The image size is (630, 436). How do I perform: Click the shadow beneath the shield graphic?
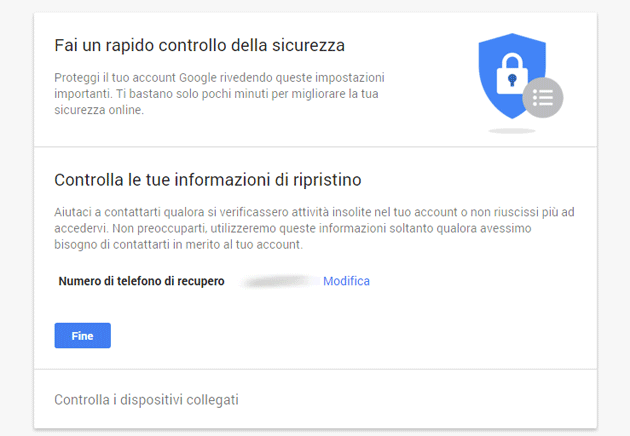click(512, 130)
